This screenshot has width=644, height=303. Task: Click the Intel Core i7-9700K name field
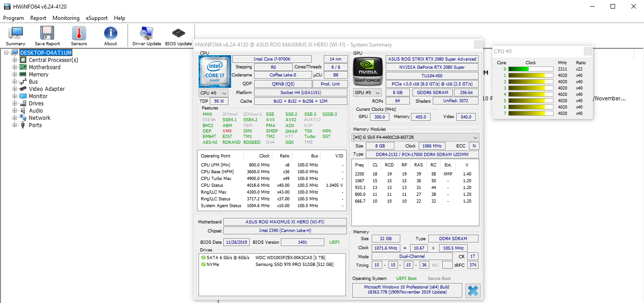(272, 59)
